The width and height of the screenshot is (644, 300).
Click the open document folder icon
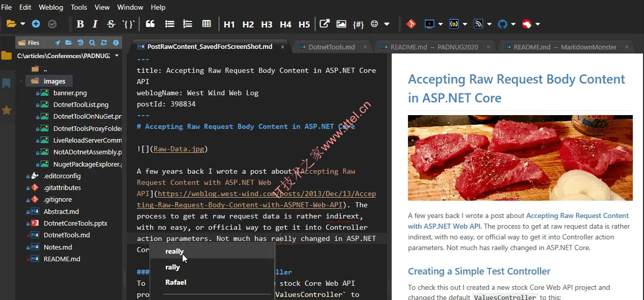12,24
